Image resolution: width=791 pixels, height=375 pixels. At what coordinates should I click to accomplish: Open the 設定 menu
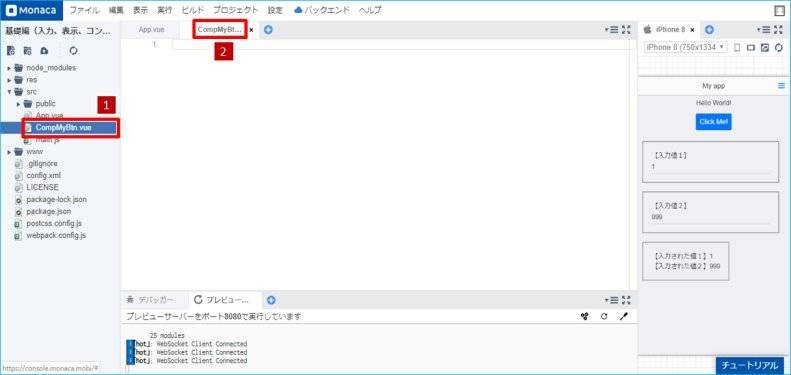coord(275,10)
